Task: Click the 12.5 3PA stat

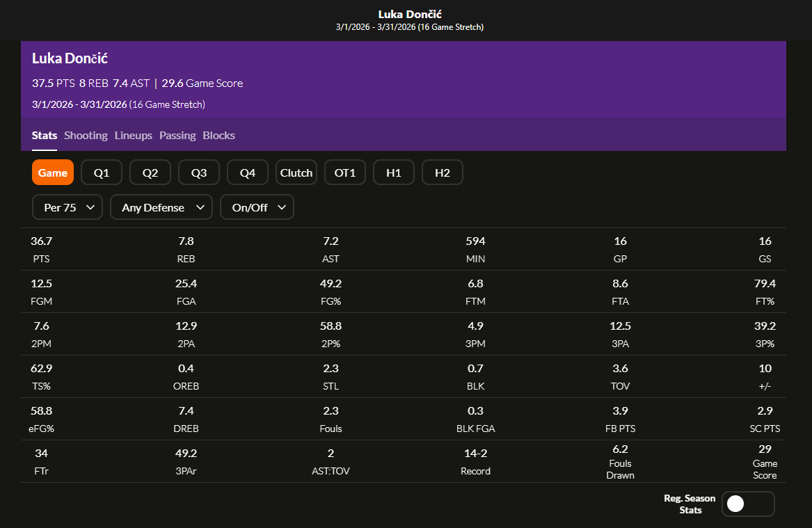Action: 621,335
